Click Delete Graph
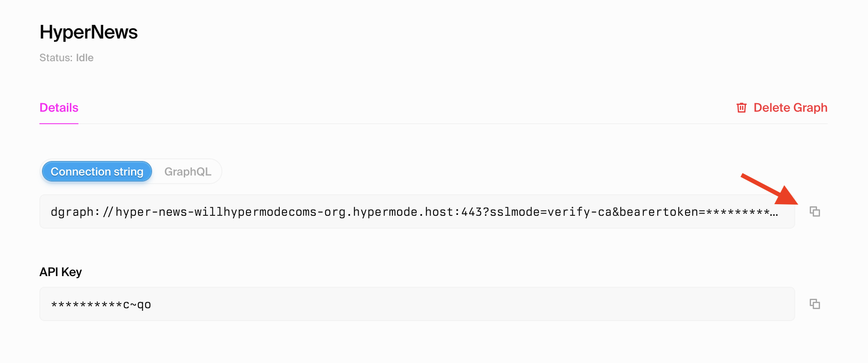This screenshot has height=363, width=868. click(790, 108)
